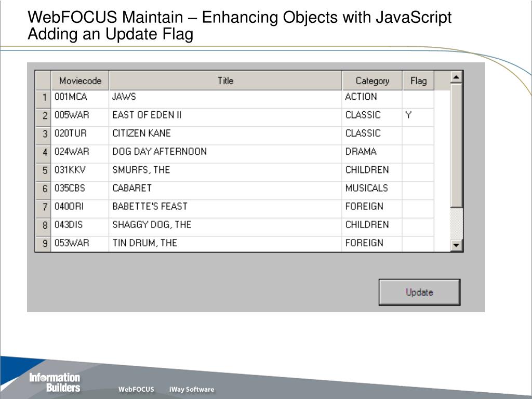Screen dimensions: 532x399
Task: Click the 031KKV moviecode cell
Action: tap(80, 172)
